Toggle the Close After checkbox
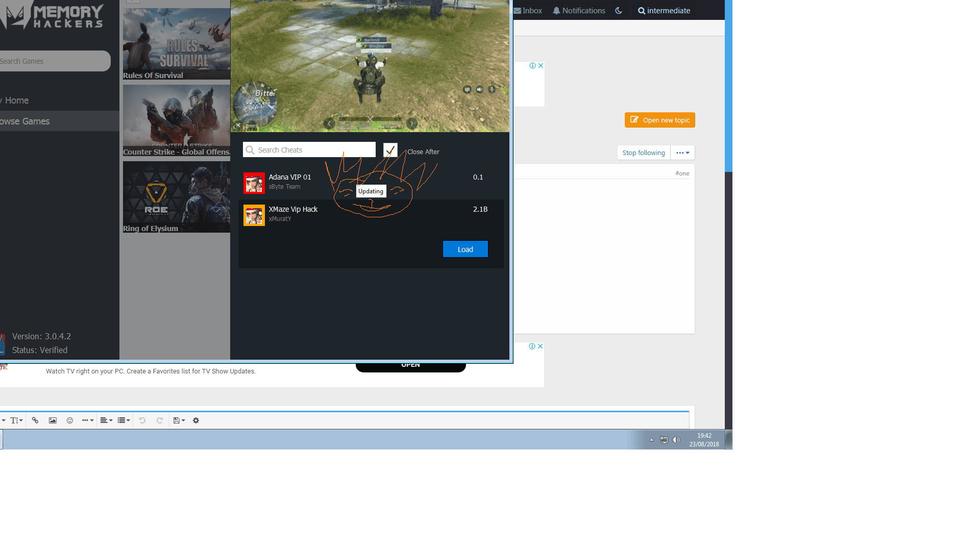This screenshot has height=551, width=980. [x=390, y=150]
